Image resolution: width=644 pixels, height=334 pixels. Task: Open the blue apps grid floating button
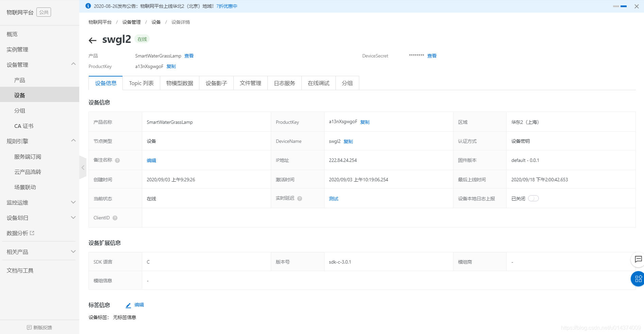coord(638,279)
